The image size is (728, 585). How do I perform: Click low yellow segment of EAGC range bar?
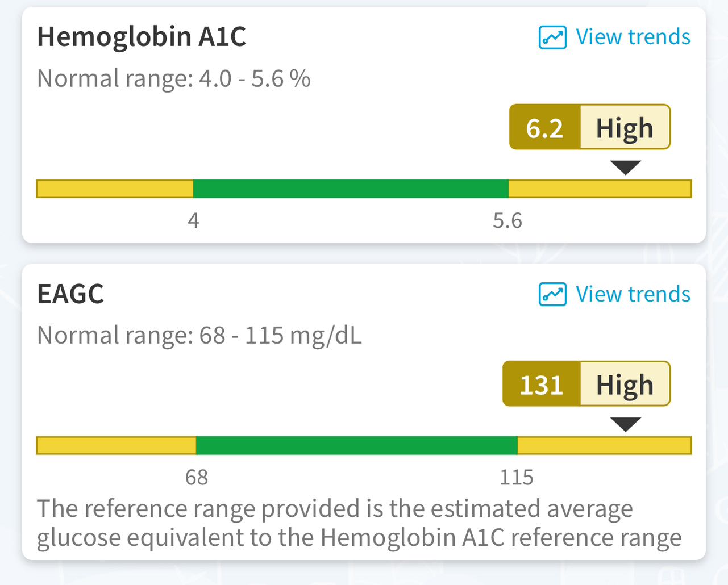tap(116, 445)
